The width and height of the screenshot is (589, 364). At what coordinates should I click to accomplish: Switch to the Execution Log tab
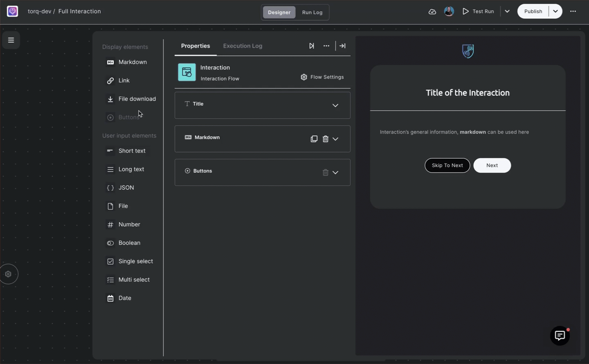click(243, 46)
